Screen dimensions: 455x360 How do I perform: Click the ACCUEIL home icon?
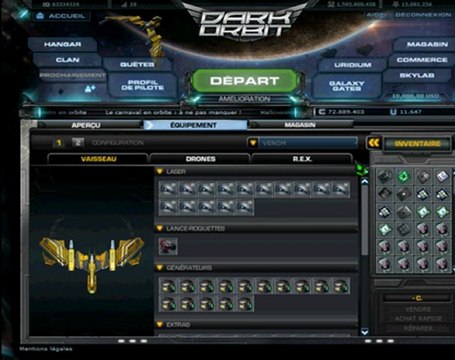tap(40, 16)
